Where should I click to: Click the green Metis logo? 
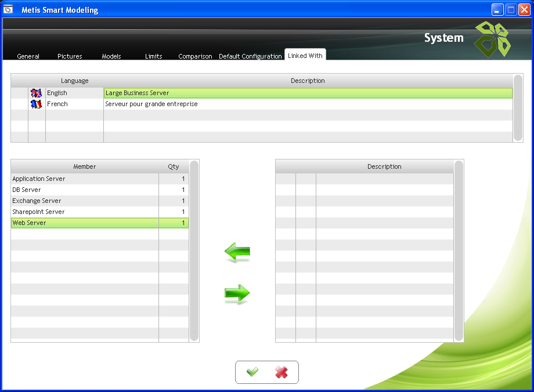(492, 39)
